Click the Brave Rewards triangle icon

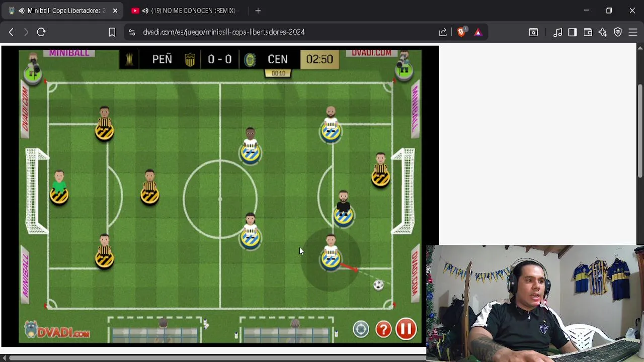(478, 32)
